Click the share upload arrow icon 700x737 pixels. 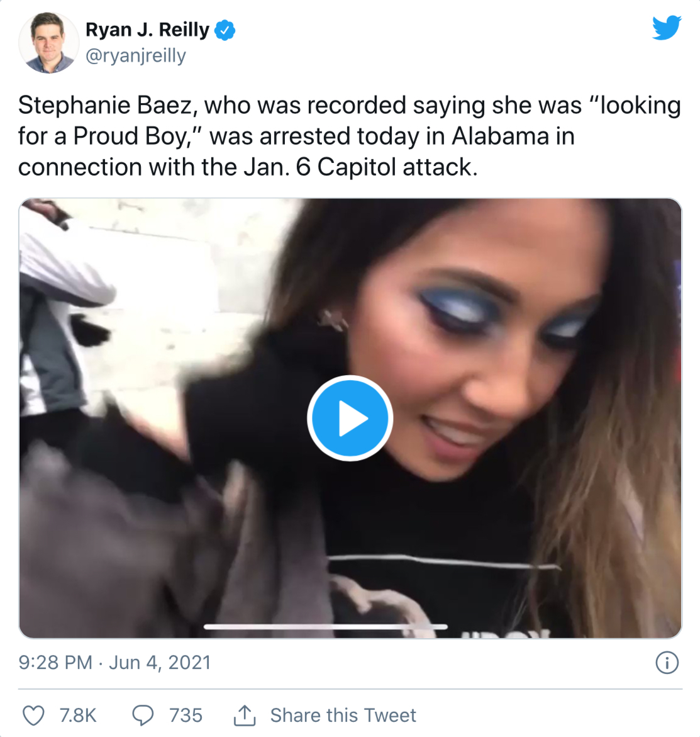[245, 716]
